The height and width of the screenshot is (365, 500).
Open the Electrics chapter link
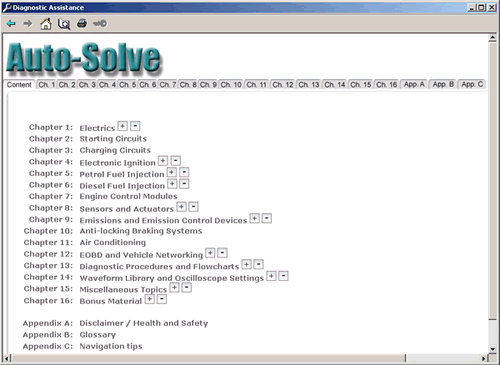[97, 128]
